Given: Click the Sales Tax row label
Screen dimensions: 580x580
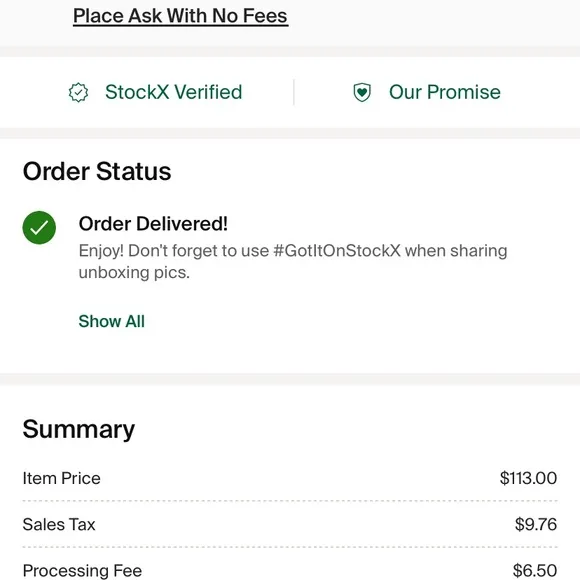Looking at the screenshot, I should tap(59, 525).
